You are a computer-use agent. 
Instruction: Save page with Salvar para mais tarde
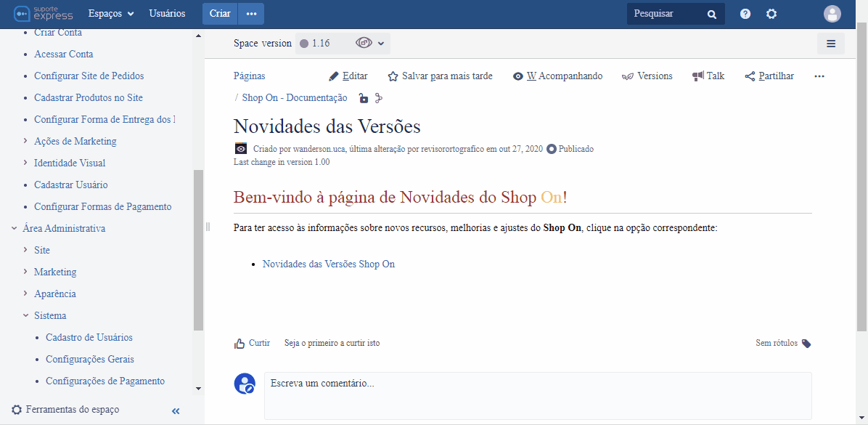point(440,76)
